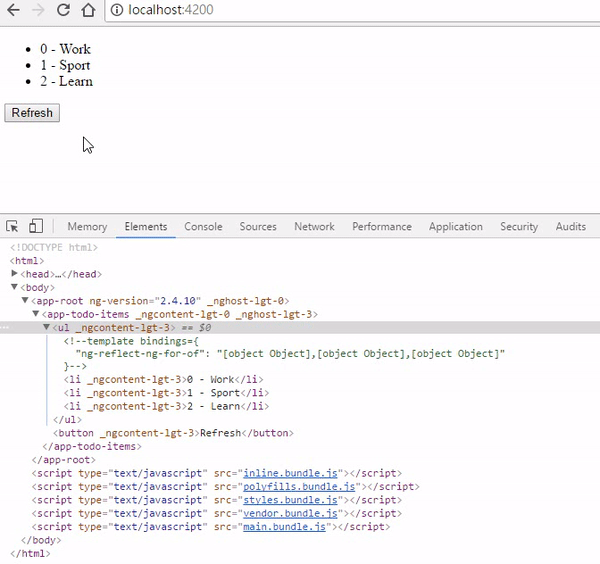Click the localhost:4200 address bar
The image size is (600, 564).
[x=352, y=10]
